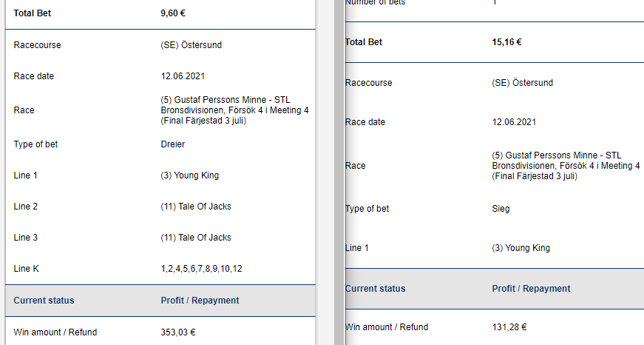Click the 12.06.2021 race date in left slip

coord(183,76)
